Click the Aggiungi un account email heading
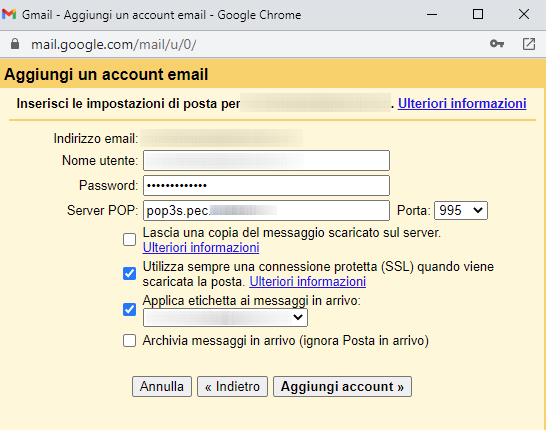This screenshot has width=546, height=430. point(106,74)
